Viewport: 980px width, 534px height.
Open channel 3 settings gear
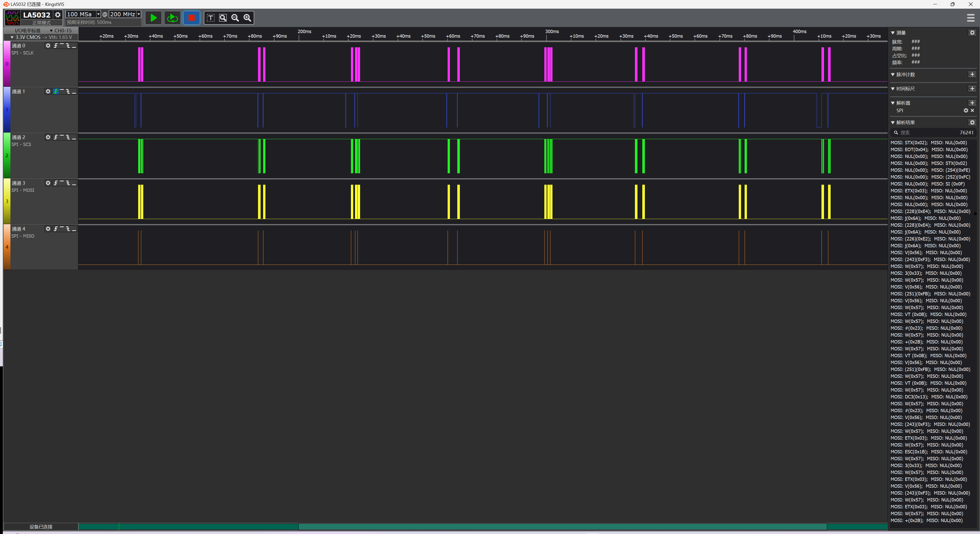coord(48,183)
